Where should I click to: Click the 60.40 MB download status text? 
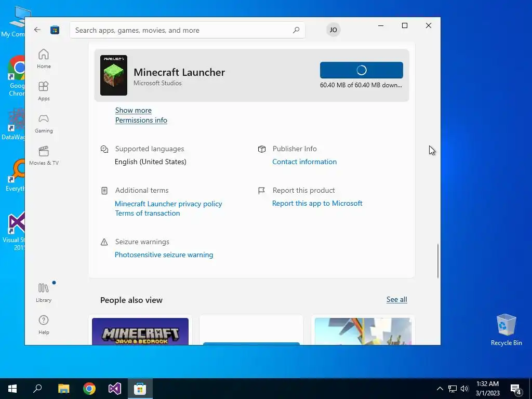click(x=361, y=85)
